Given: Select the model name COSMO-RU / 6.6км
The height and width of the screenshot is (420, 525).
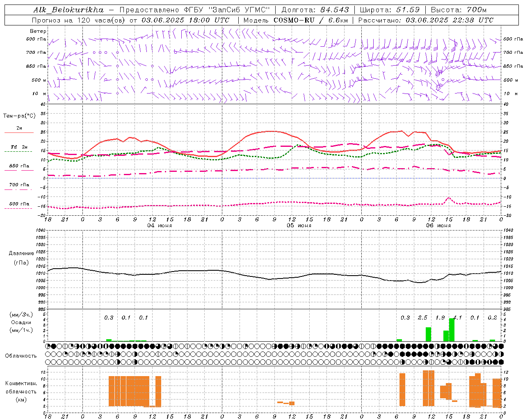Looking at the screenshot, I should (310, 20).
